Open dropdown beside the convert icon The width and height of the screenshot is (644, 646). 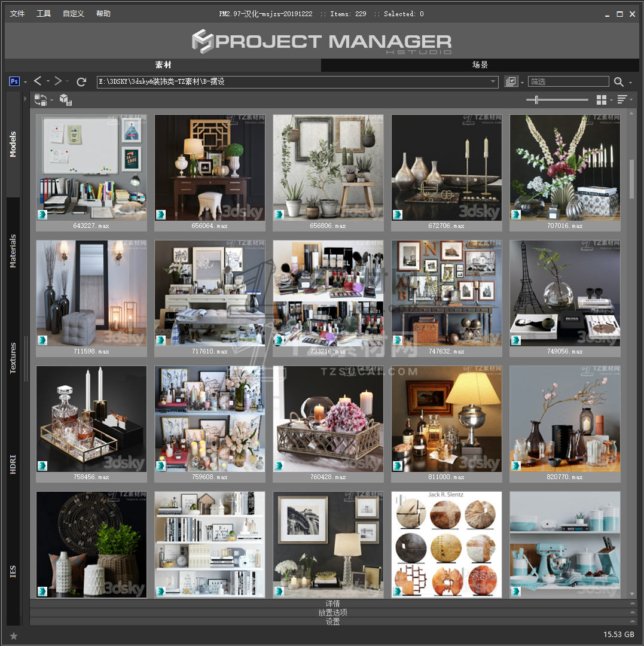51,100
